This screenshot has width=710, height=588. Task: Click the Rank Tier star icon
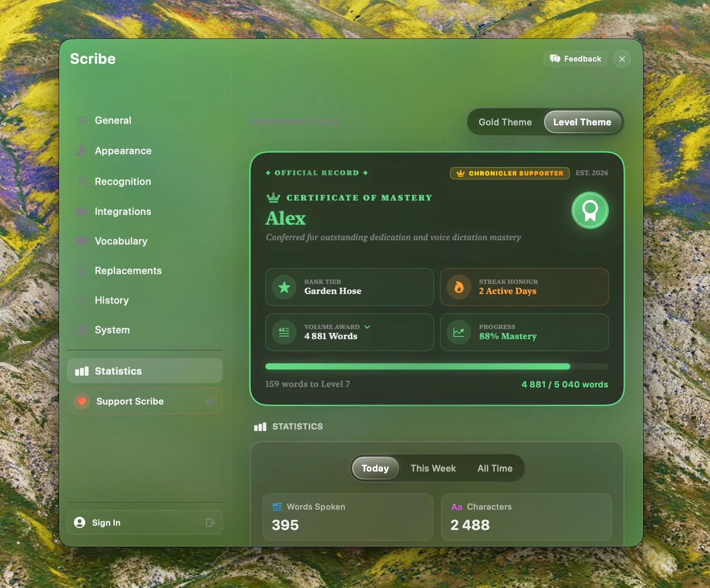(285, 287)
